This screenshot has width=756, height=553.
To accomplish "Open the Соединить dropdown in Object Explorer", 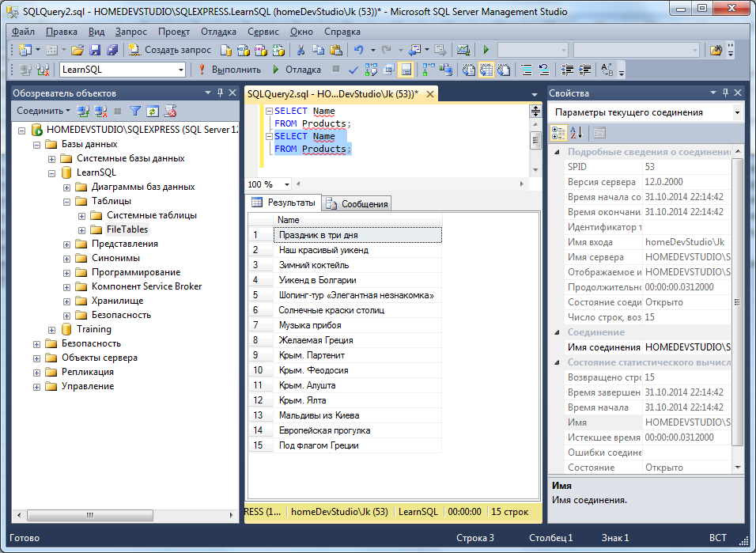I will click(43, 111).
